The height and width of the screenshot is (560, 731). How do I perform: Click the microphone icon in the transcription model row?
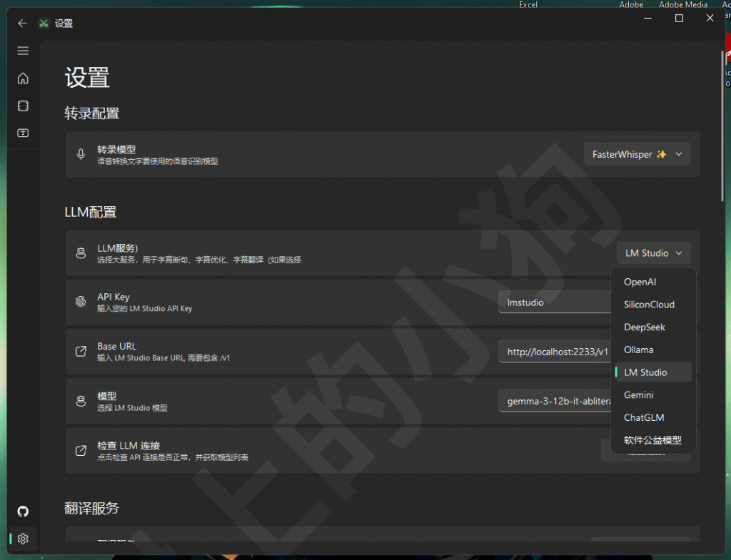[81, 154]
